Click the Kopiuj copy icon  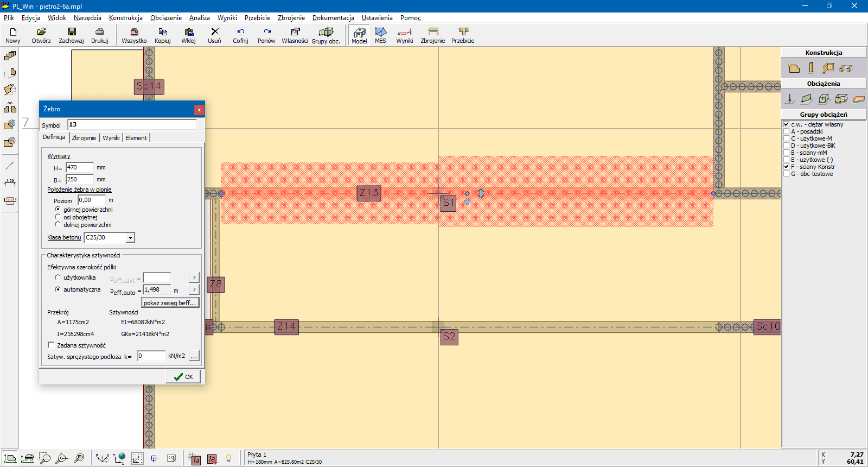[x=163, y=35]
